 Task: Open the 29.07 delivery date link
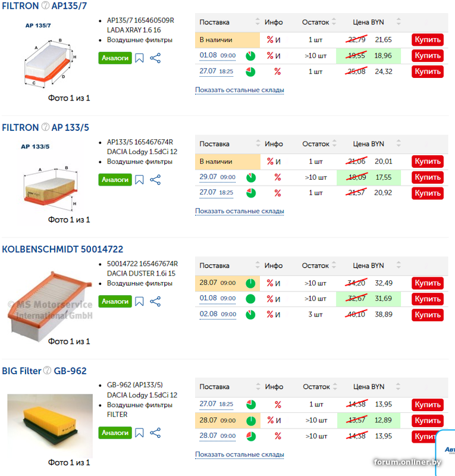(x=208, y=177)
